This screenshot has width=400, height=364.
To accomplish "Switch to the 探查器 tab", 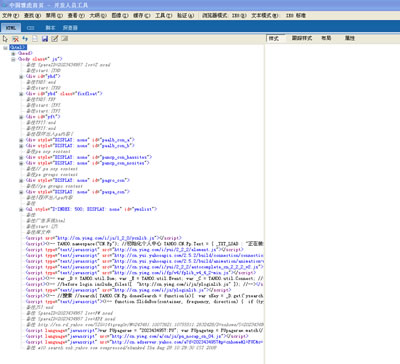I will coord(70,28).
